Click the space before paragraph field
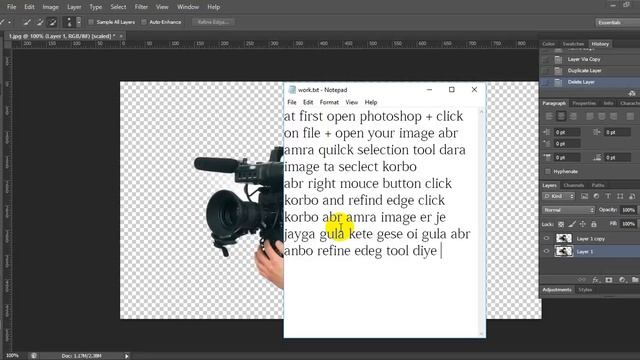Image resolution: width=640 pixels, height=360 pixels. [567, 158]
